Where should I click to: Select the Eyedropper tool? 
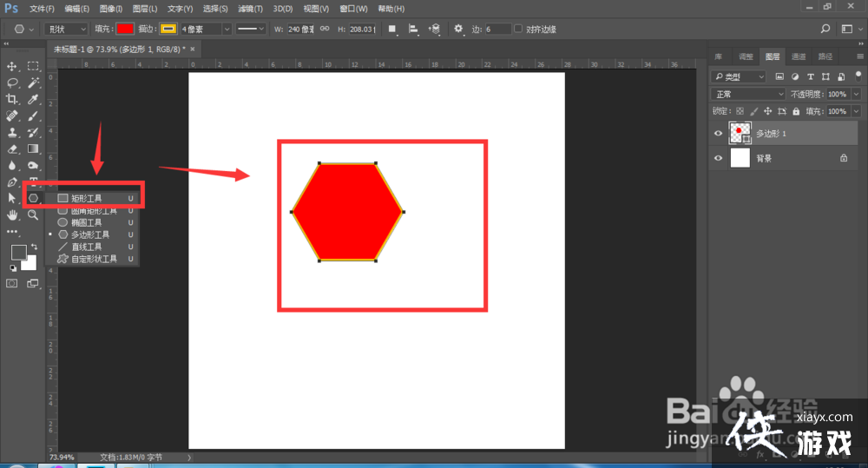coord(33,99)
